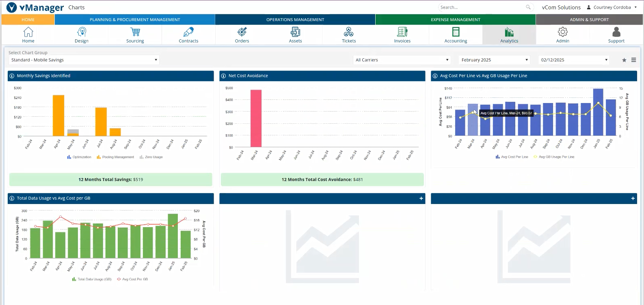Open the hamburger chart options menu

[x=633, y=60]
